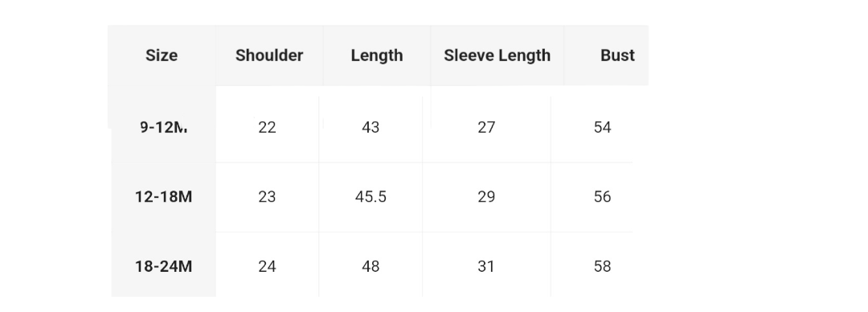Viewport: 868px width, 312px height.
Task: Click length value 48
Action: click(x=371, y=266)
